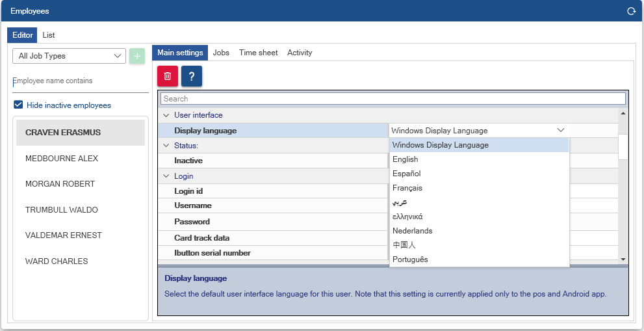This screenshot has width=644, height=331.
Task: Click the scroll down arrow of settings list
Action: tap(623, 259)
